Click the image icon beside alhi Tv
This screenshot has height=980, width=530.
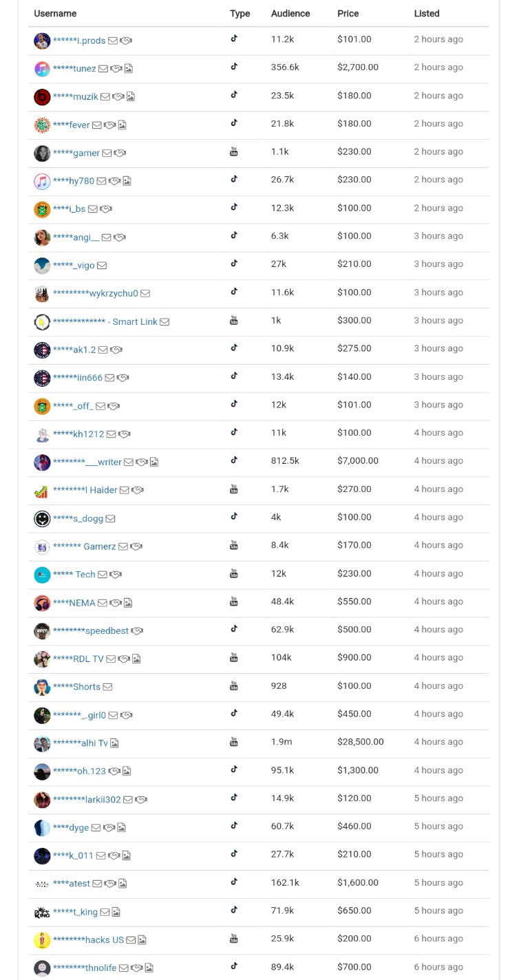(x=114, y=743)
